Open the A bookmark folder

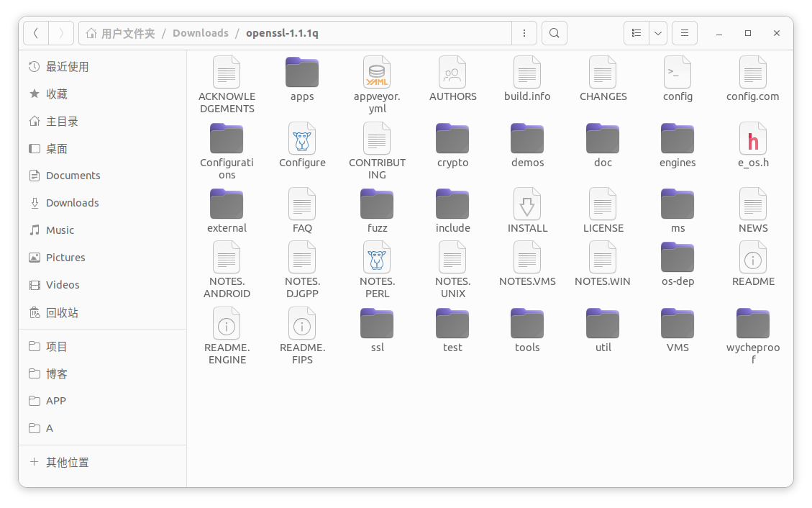[x=103, y=428]
